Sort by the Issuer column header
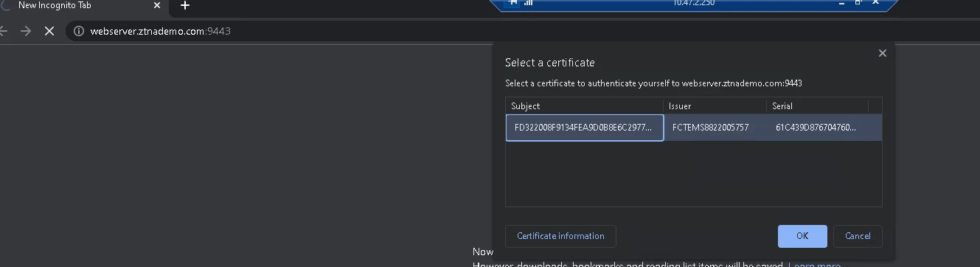The width and height of the screenshot is (980, 267). 715,106
